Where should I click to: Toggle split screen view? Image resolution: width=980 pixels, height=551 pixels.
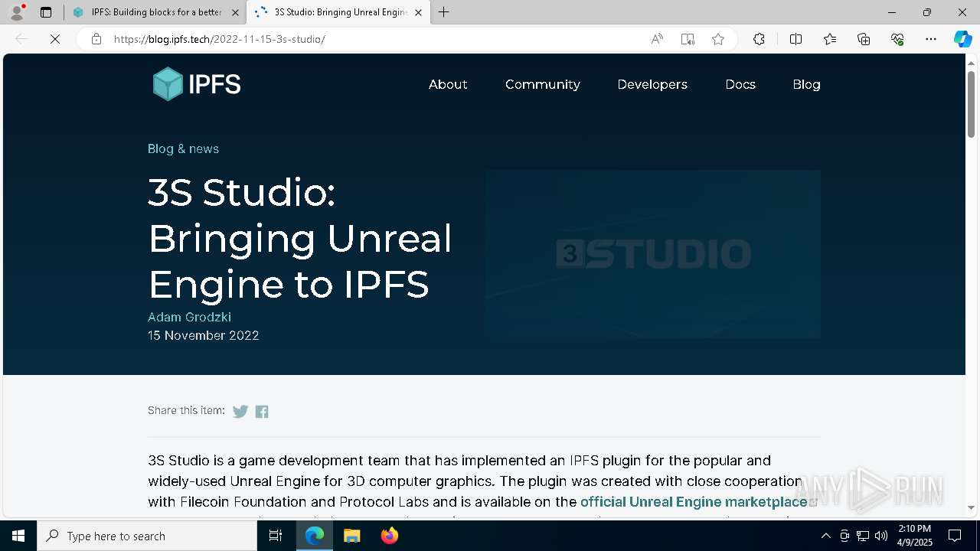pos(795,39)
